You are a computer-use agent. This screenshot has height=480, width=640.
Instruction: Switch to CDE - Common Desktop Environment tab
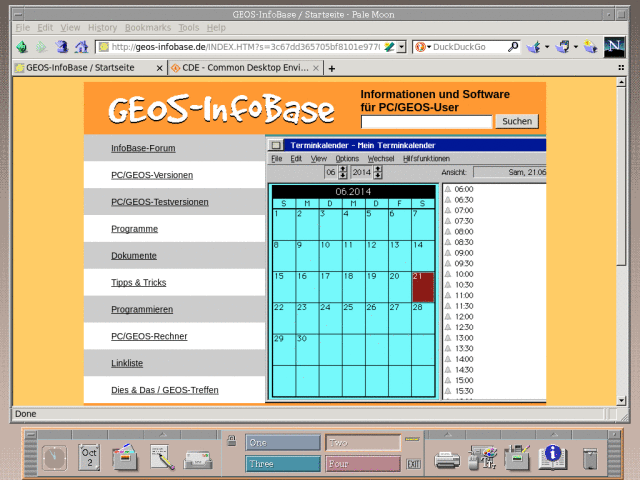coord(246,68)
